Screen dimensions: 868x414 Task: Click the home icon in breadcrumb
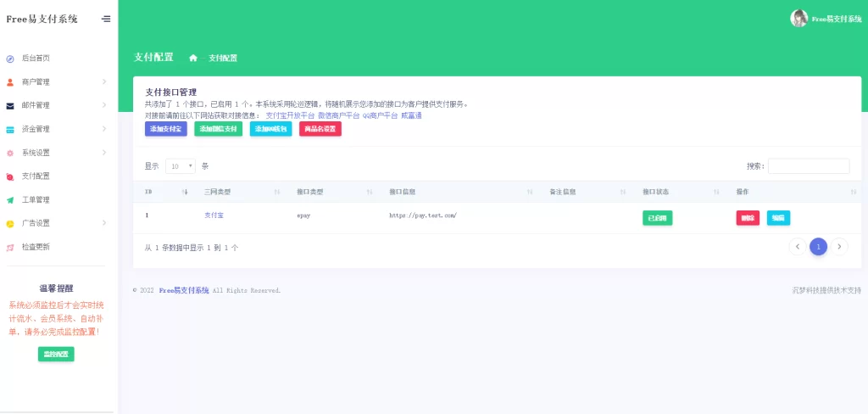193,59
